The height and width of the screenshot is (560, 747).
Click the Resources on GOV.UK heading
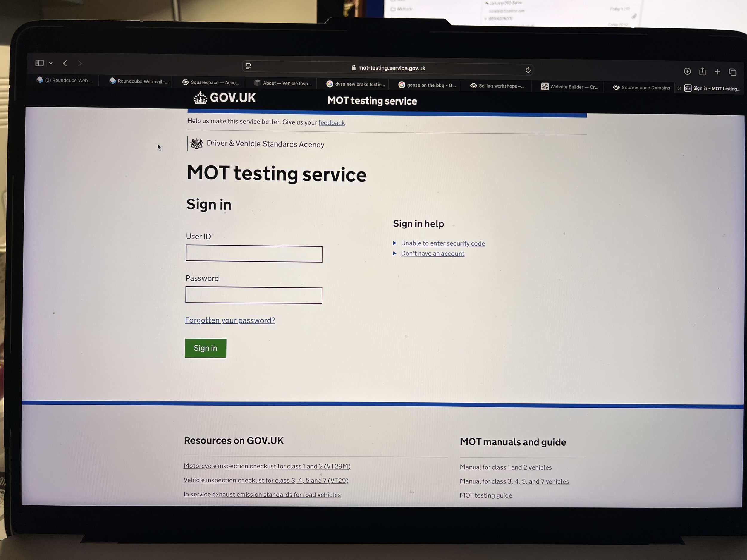(234, 441)
